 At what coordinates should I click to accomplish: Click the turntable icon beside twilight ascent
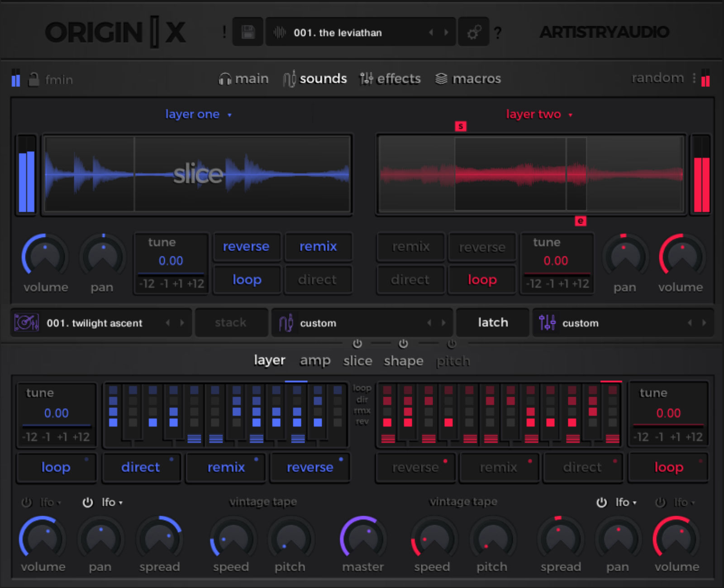coord(27,322)
